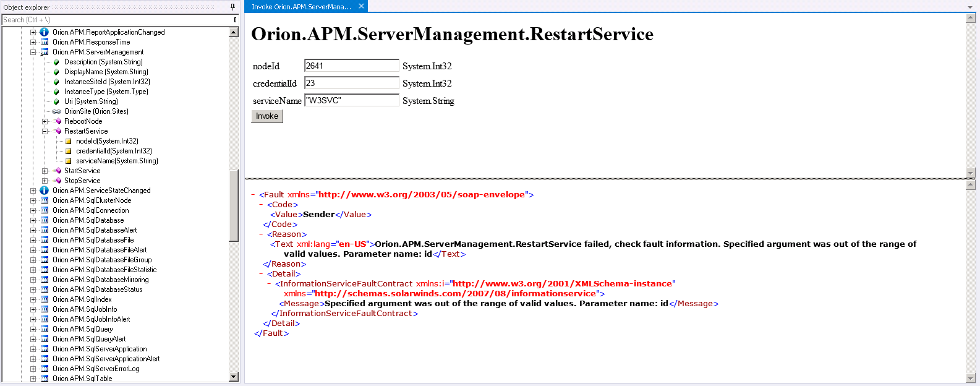Click the serviceName input field
Viewport: 980px width, 386px height.
pyautogui.click(x=352, y=100)
